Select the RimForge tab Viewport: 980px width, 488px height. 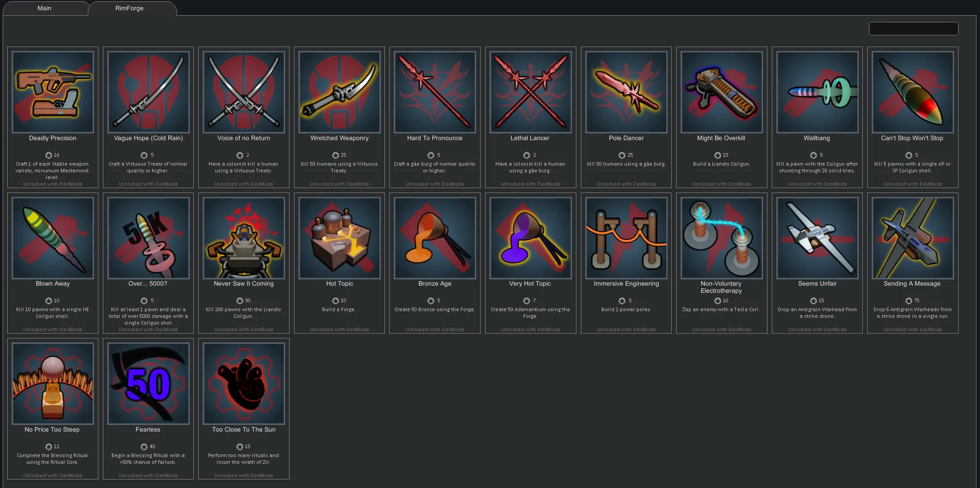coord(129,8)
